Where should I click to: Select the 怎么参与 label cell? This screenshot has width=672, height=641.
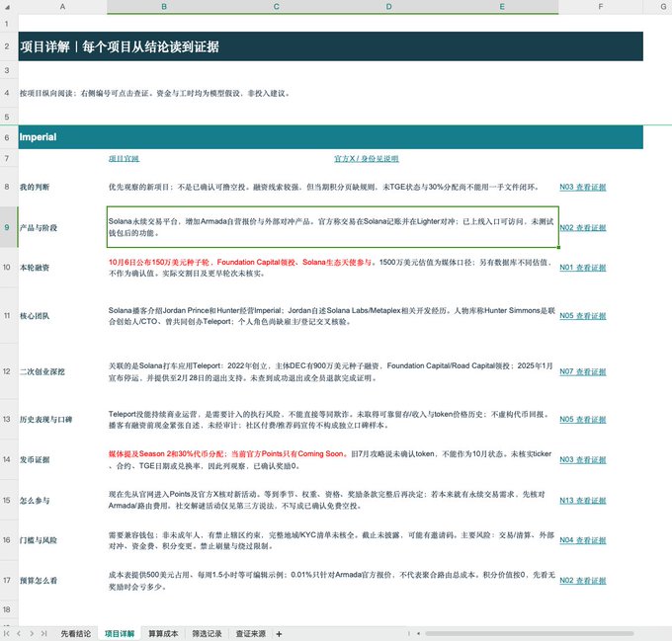coord(62,501)
